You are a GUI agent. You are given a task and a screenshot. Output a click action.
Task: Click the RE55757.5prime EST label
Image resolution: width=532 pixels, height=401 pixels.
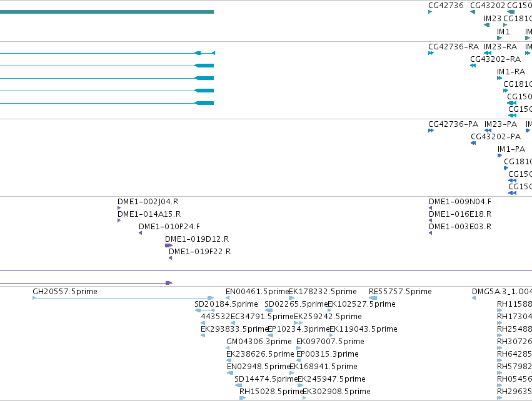[400, 292]
